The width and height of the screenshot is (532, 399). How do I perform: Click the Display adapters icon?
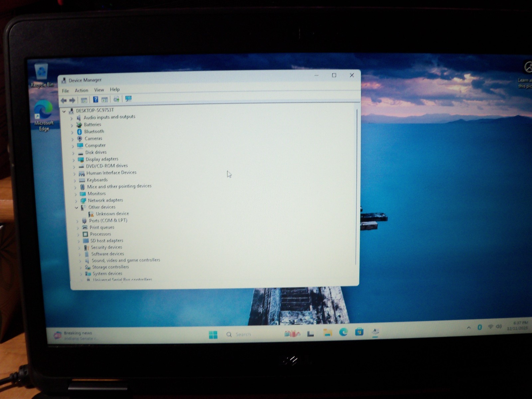point(81,160)
